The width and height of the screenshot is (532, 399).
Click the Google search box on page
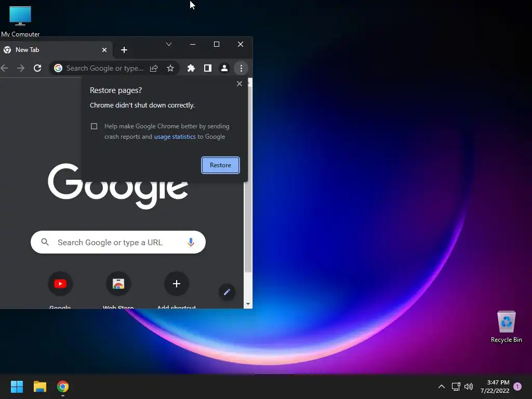tap(118, 242)
